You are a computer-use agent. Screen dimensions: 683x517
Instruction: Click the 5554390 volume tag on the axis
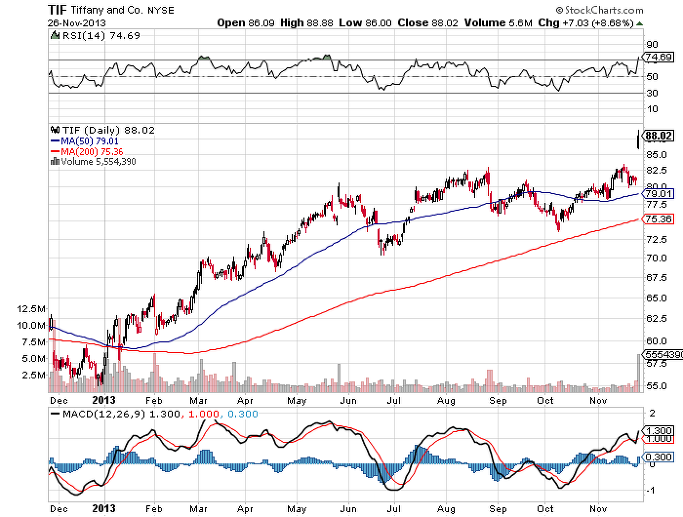663,355
